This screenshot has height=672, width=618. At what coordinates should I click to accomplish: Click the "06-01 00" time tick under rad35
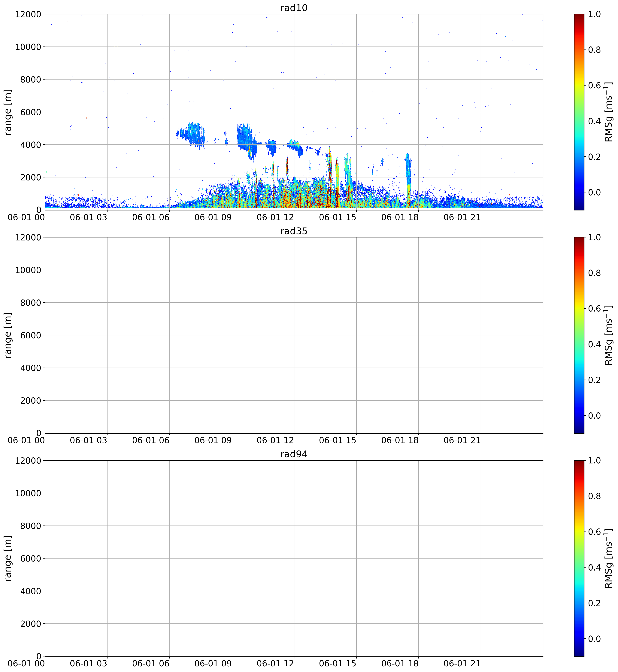tap(26, 440)
